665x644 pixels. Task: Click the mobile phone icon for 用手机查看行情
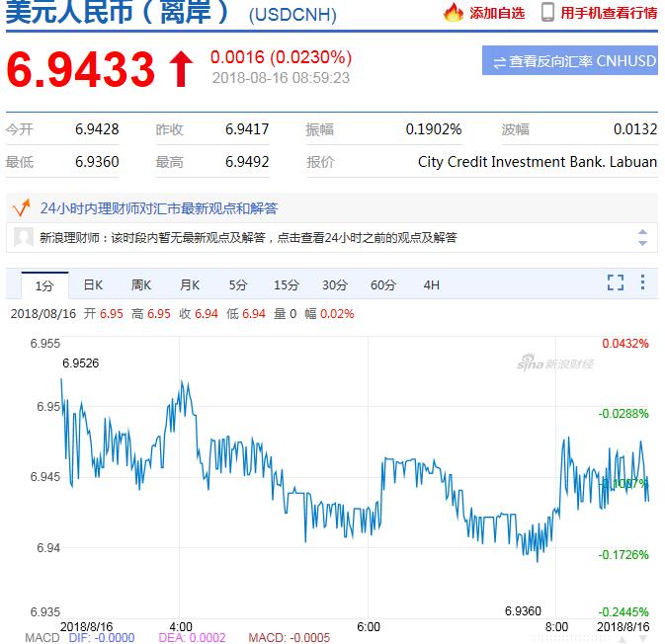(x=546, y=13)
